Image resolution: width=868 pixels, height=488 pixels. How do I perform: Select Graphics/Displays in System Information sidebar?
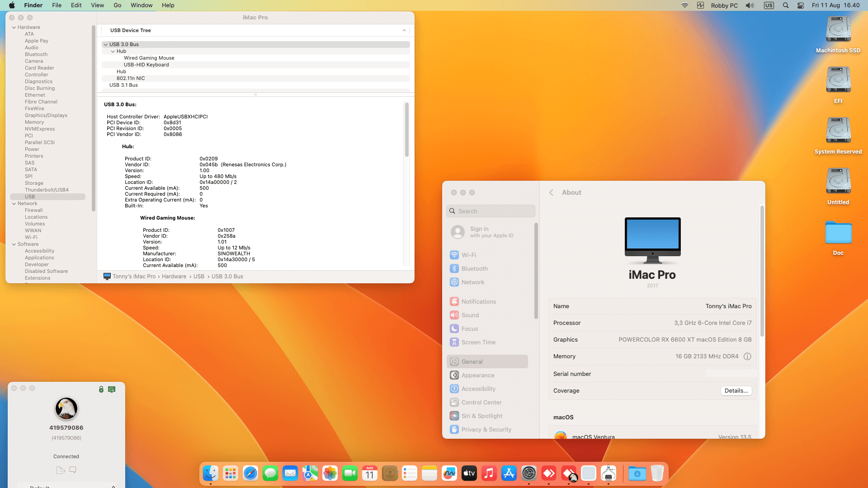pyautogui.click(x=46, y=116)
